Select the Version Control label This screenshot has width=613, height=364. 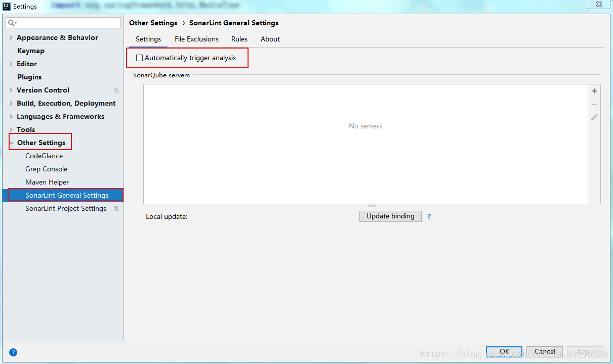pyautogui.click(x=43, y=90)
